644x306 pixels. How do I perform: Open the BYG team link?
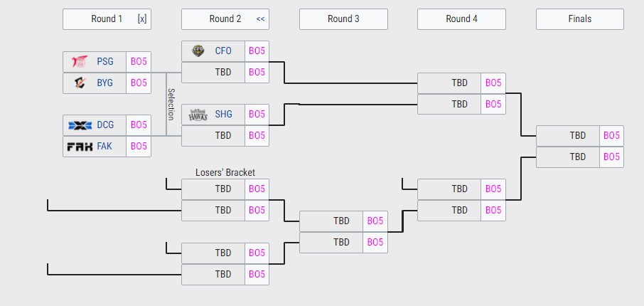click(x=104, y=83)
